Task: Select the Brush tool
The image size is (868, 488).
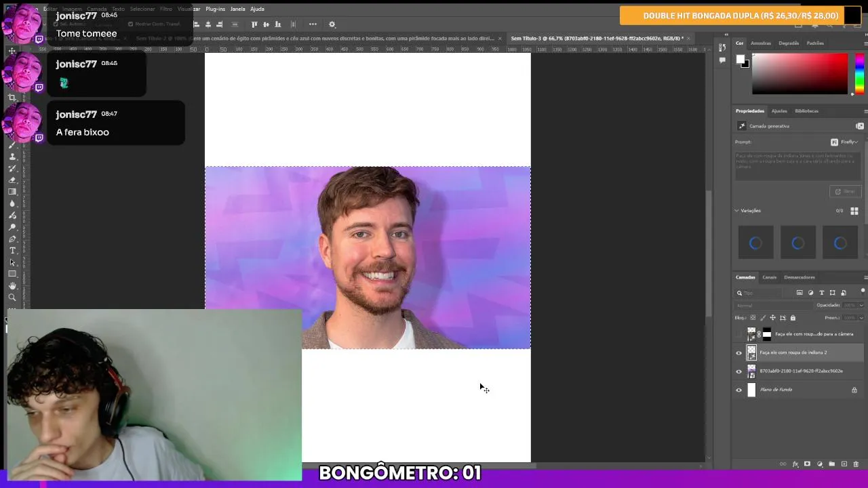Action: pyautogui.click(x=12, y=145)
